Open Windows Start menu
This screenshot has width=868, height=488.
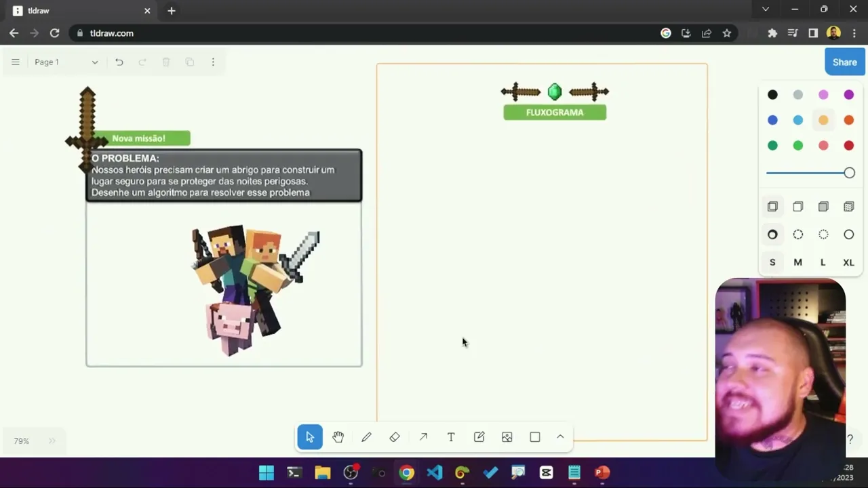coord(267,472)
